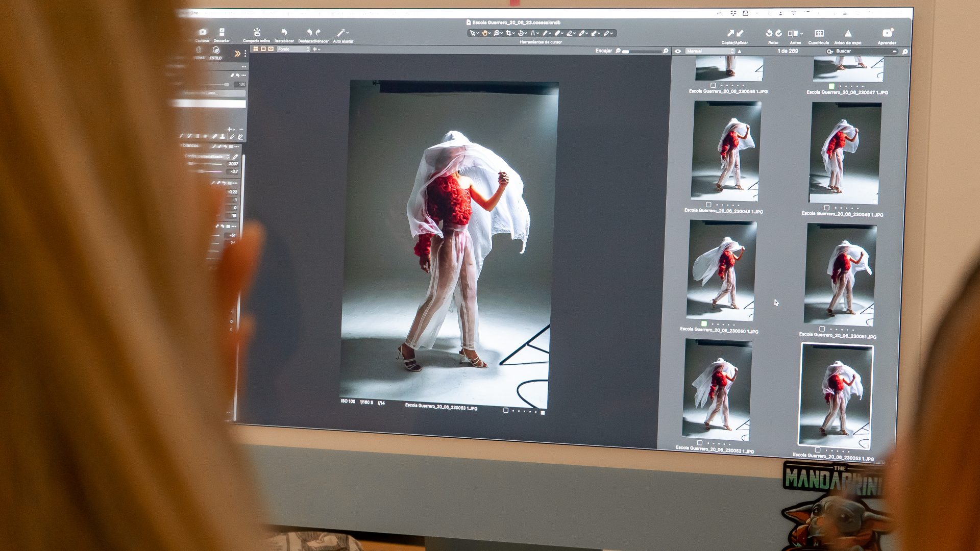The width and height of the screenshot is (980, 551).
Task: Click the Descartar toolbar icon
Action: tap(222, 32)
